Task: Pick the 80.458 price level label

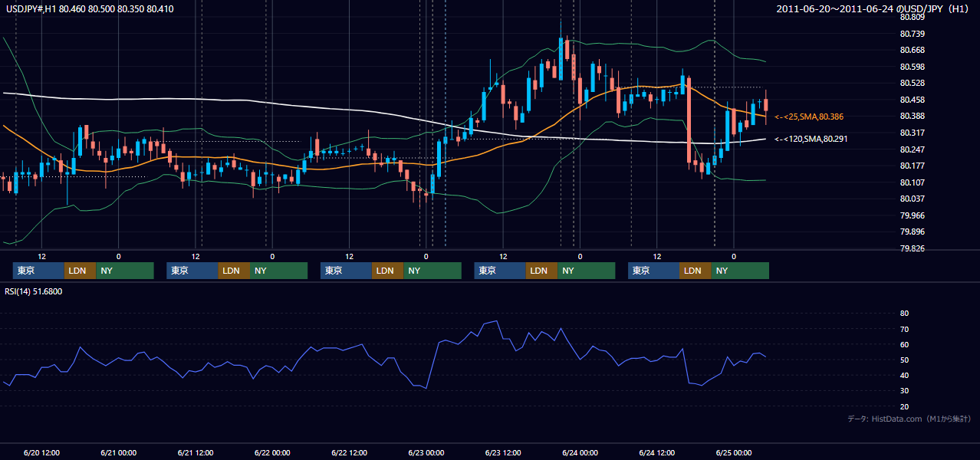Action: point(912,100)
